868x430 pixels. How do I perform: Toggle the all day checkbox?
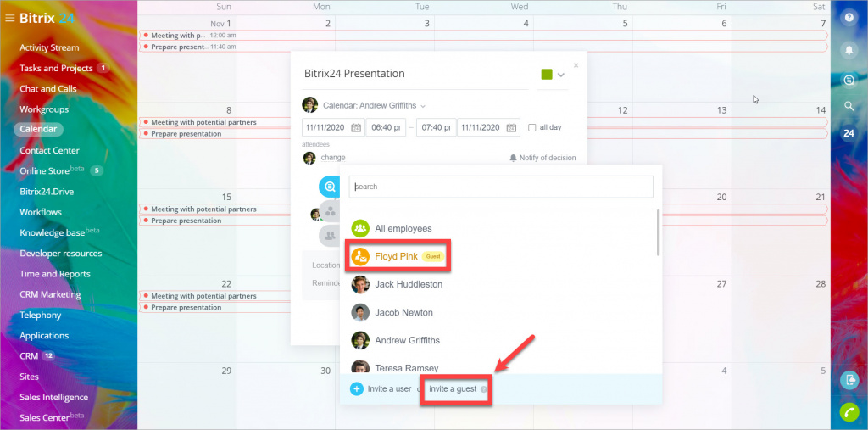coord(532,127)
